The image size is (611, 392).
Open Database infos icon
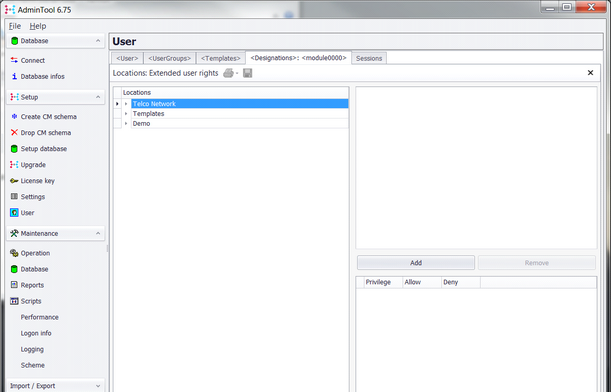coord(14,76)
